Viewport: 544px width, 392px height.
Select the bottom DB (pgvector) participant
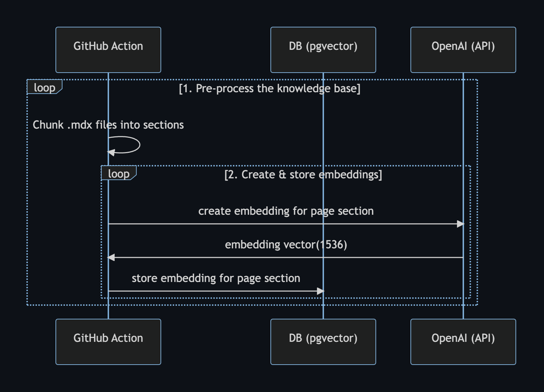(323, 341)
